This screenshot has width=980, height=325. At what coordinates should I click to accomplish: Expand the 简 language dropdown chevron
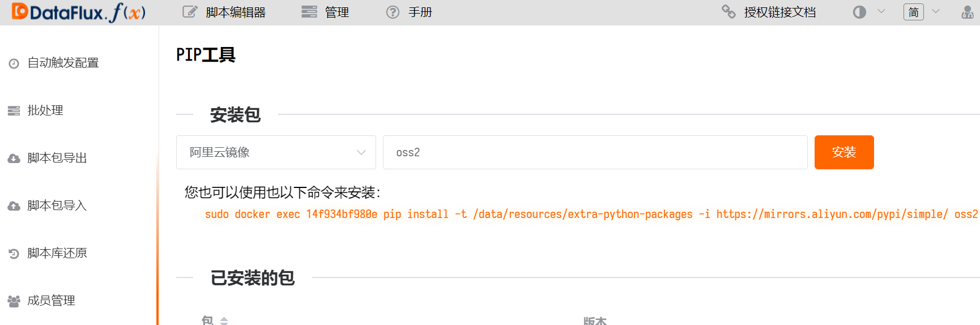tap(936, 11)
